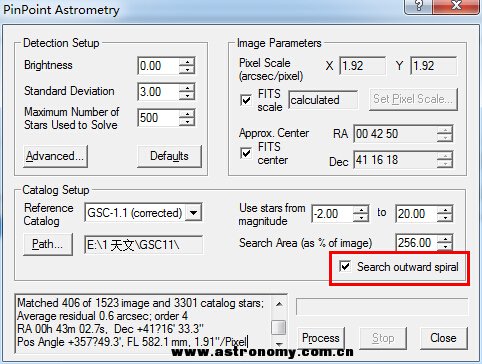The height and width of the screenshot is (364, 482).
Task: Open the Advanced detection settings
Action: click(x=55, y=156)
